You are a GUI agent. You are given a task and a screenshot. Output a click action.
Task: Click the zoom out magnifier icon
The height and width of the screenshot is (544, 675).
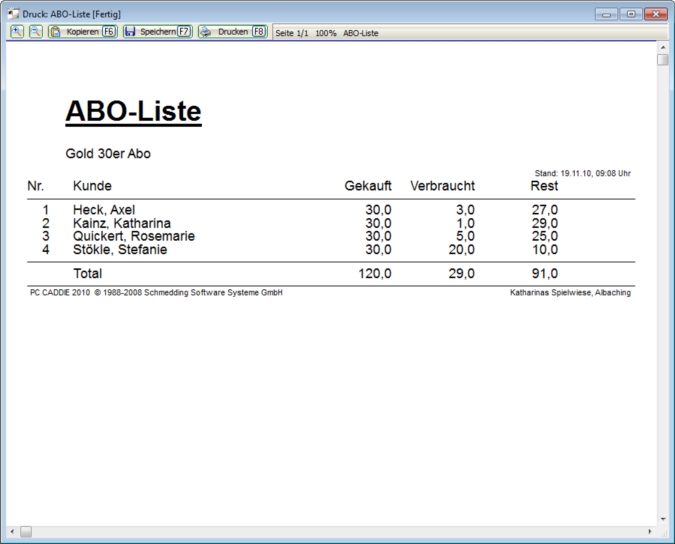[x=36, y=32]
